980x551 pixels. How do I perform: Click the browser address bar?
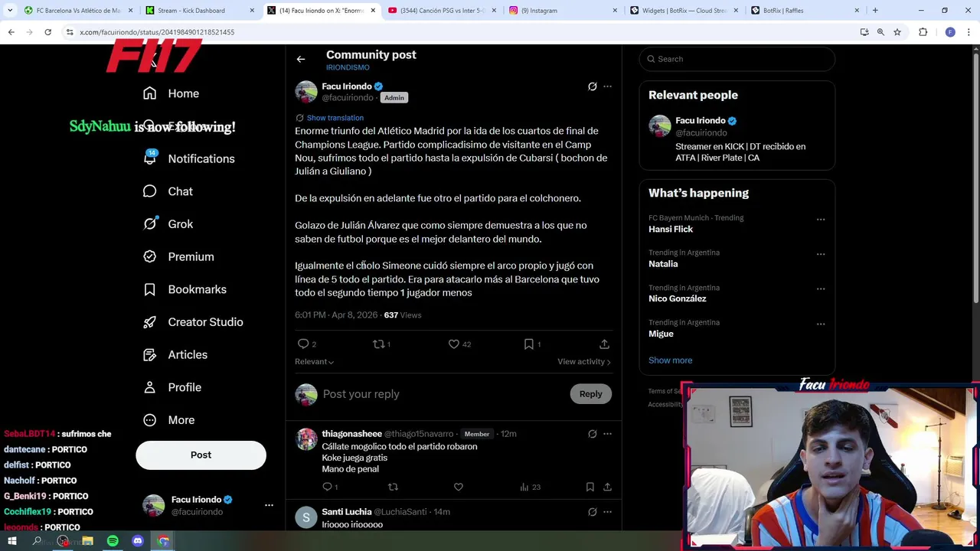[459, 32]
